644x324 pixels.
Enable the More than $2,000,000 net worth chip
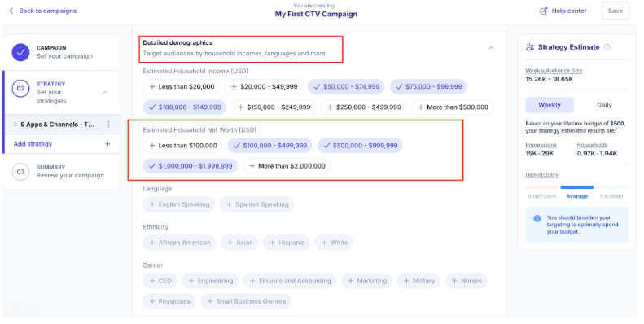[x=287, y=166]
